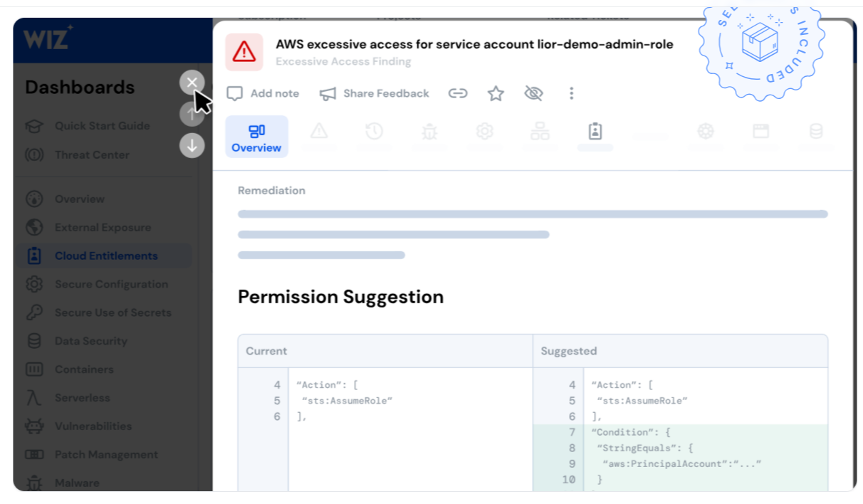The width and height of the screenshot is (863, 504).
Task: Open the ID badge tab
Action: 595,131
